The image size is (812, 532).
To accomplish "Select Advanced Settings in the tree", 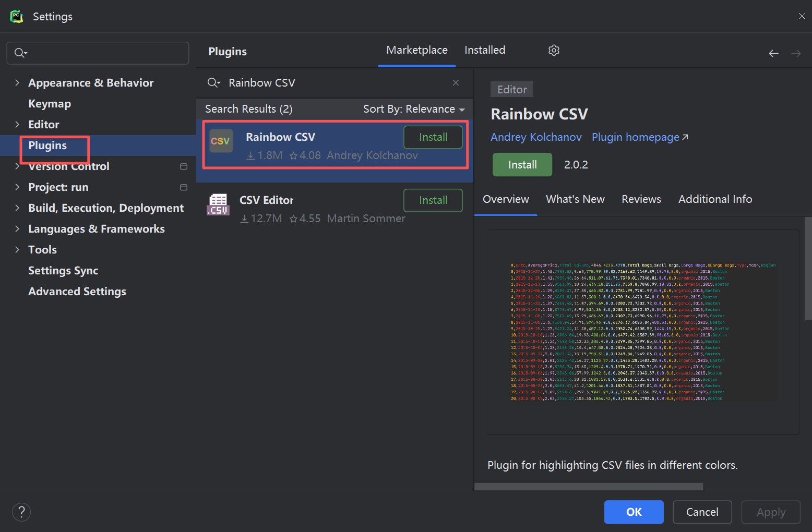I will [77, 292].
